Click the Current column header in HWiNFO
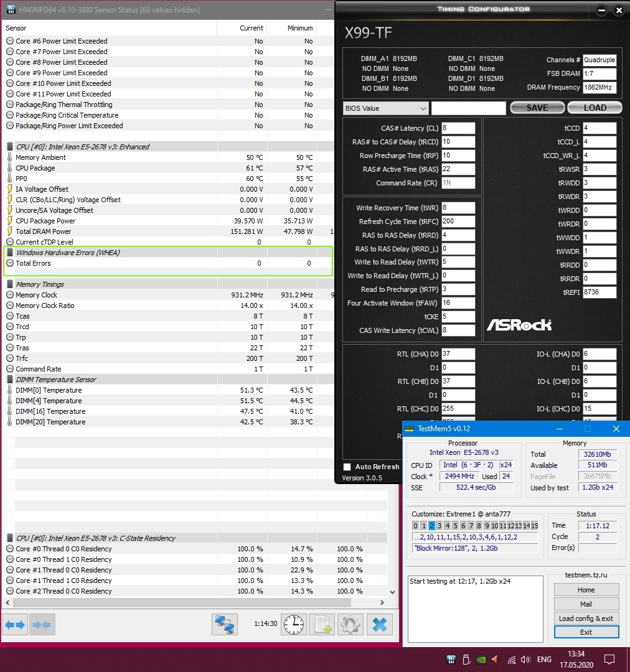The image size is (630, 672). [x=242, y=28]
